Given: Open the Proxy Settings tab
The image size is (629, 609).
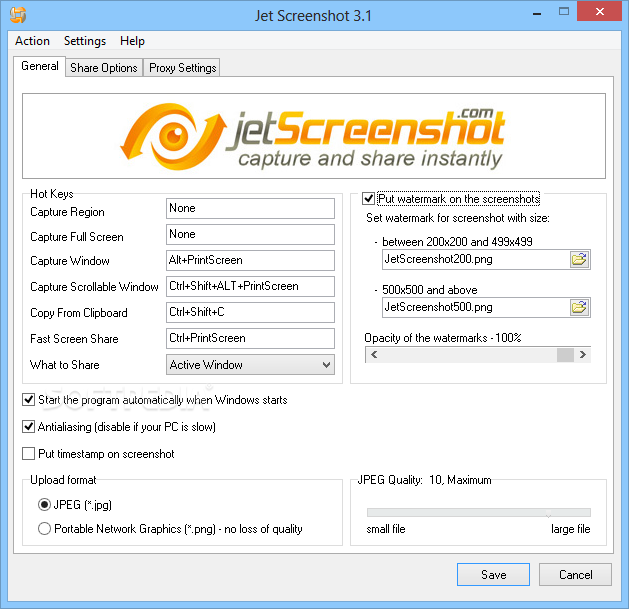Looking at the screenshot, I should [183, 68].
